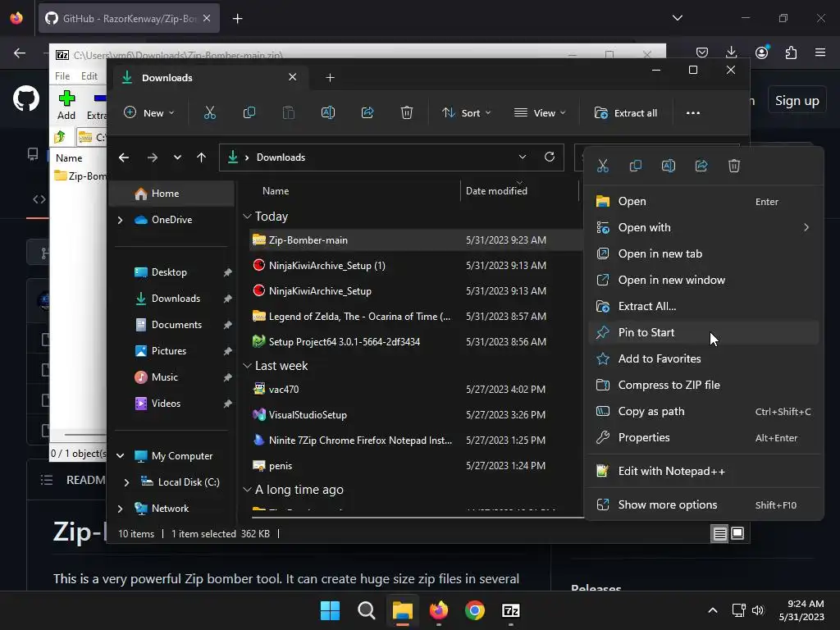Click the Delete trash icon in Explorer toolbar

pos(407,113)
